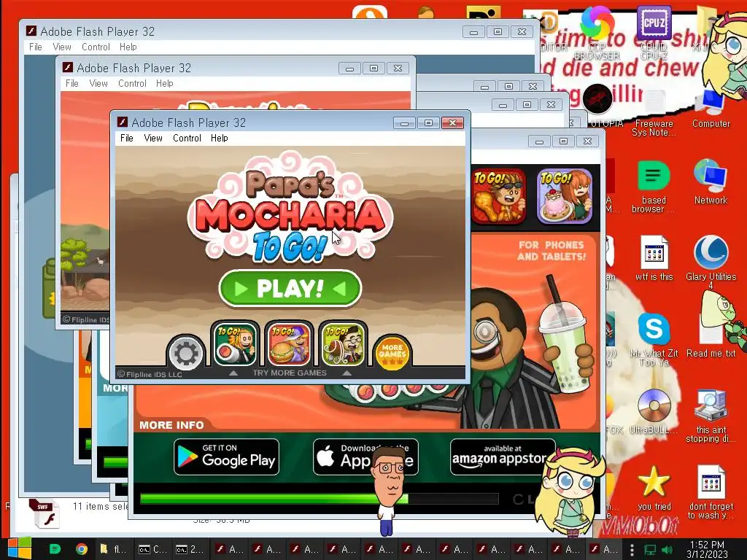
Task: Click the available at amazon appstore badge
Action: (x=503, y=457)
